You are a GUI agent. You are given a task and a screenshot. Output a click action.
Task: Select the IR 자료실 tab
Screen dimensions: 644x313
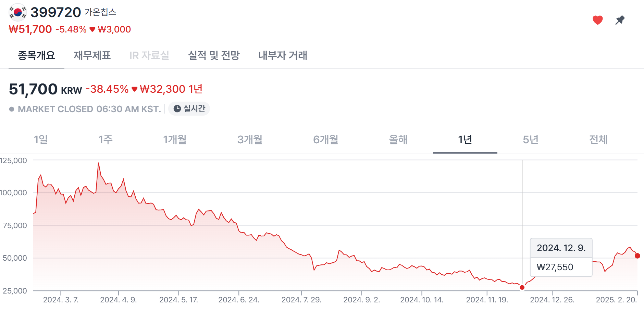(x=149, y=55)
